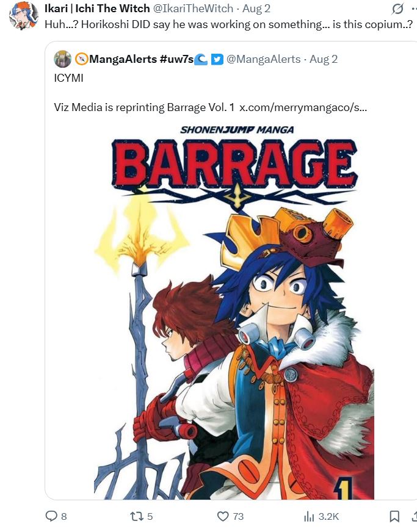Open Ikari's profile avatar

click(23, 15)
